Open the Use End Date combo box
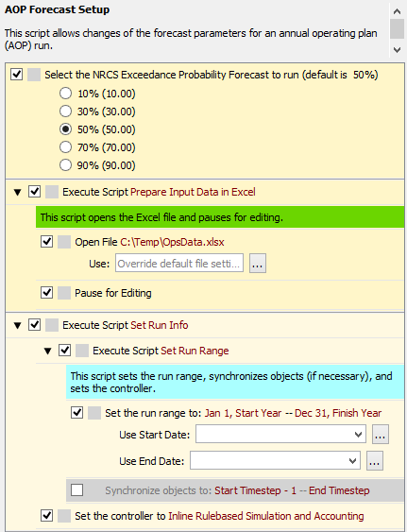The image size is (407, 532). pos(275,460)
